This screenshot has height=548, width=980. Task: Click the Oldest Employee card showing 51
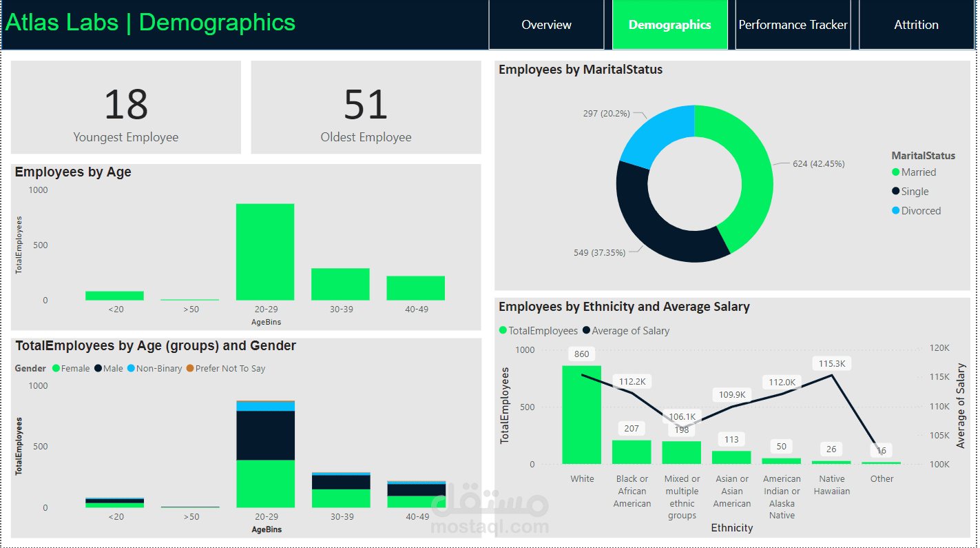pos(366,107)
